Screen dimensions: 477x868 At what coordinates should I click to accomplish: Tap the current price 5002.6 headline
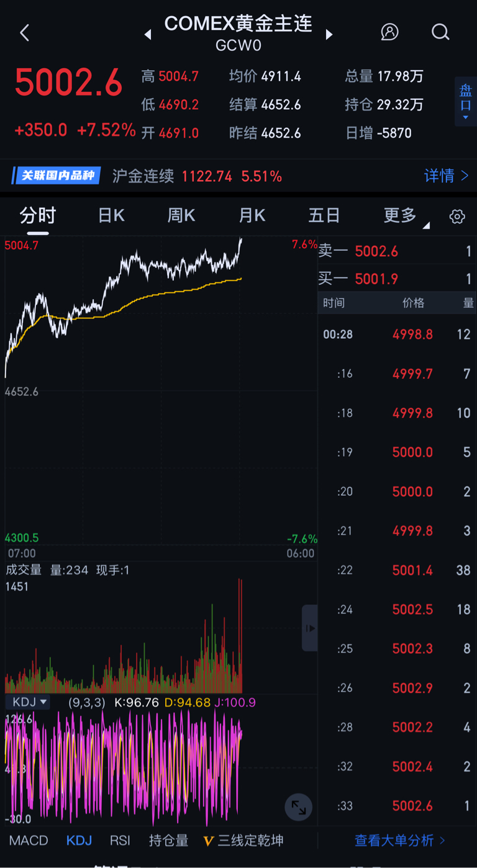coord(68,83)
